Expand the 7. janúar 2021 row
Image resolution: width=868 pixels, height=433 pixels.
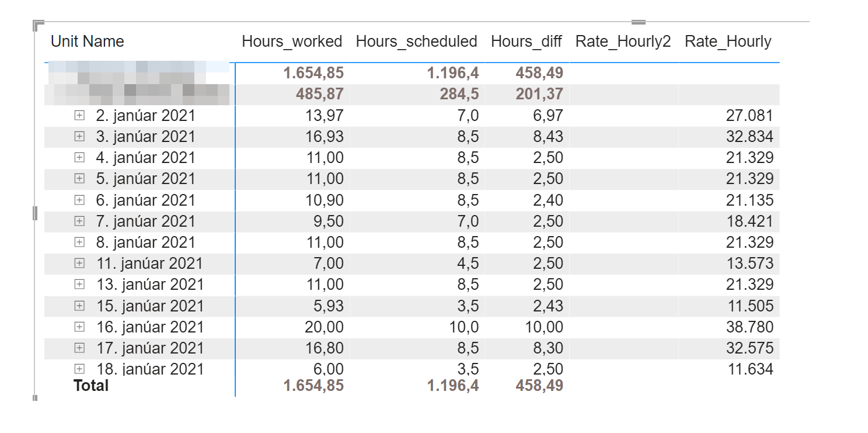click(79, 221)
